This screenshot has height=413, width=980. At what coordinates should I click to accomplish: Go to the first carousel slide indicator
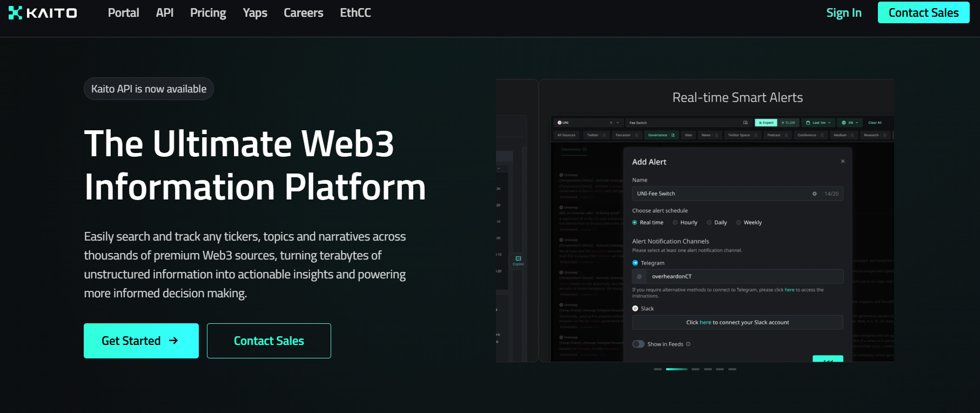coord(657,369)
